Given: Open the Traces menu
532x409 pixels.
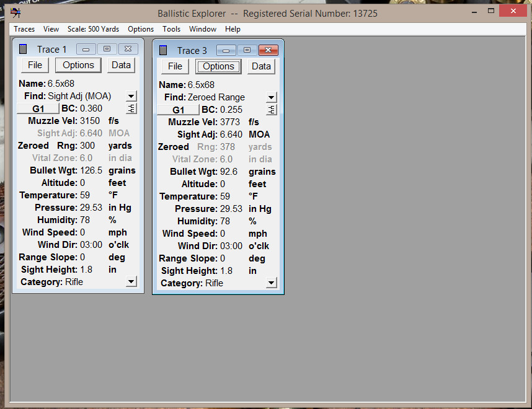Looking at the screenshot, I should (x=24, y=29).
